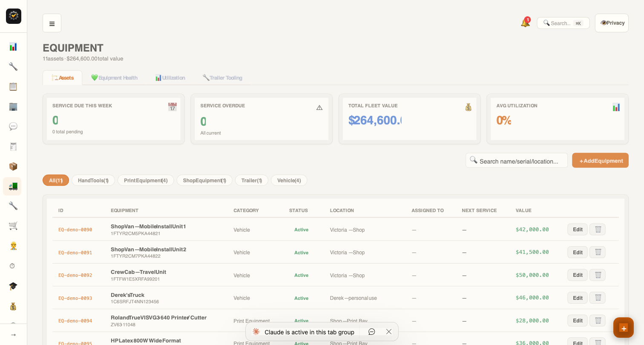Open the clipboard icon in the sidebar

(x=13, y=86)
